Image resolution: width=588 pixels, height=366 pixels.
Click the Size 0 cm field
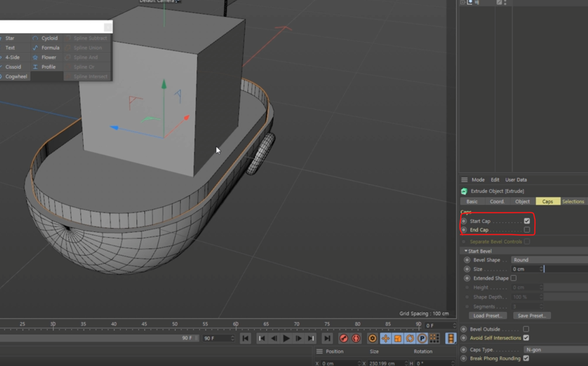[x=525, y=269]
